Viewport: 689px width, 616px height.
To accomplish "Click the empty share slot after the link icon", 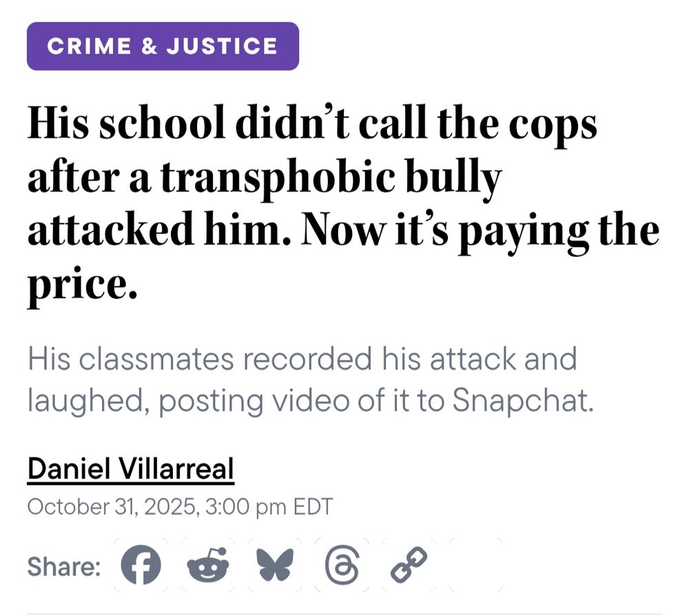I will pyautogui.click(x=476, y=565).
